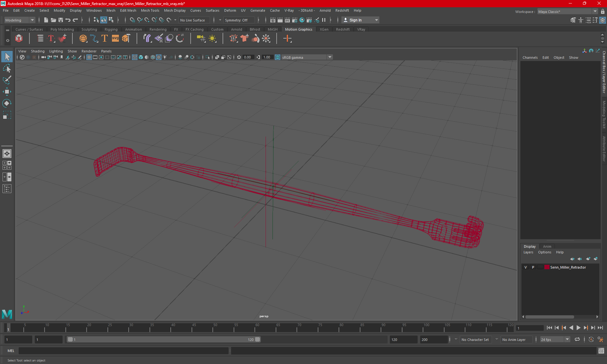The width and height of the screenshot is (607, 364).
Task: Open the 24 fps frame rate dropdown
Action: pos(555,340)
